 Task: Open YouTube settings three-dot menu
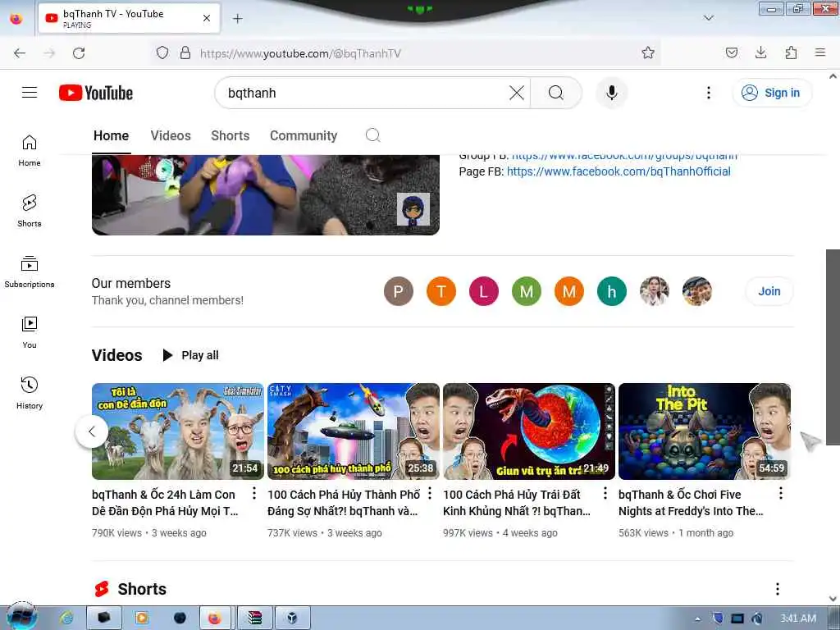708,93
